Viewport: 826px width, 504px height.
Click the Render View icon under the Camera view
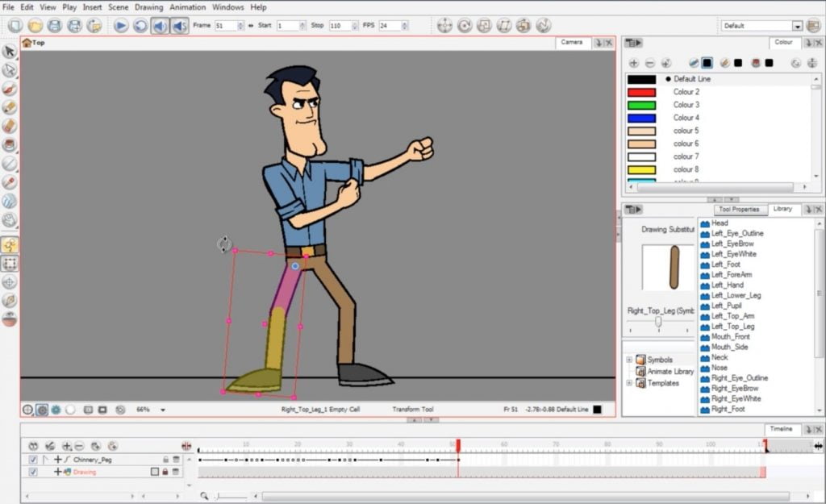point(55,410)
